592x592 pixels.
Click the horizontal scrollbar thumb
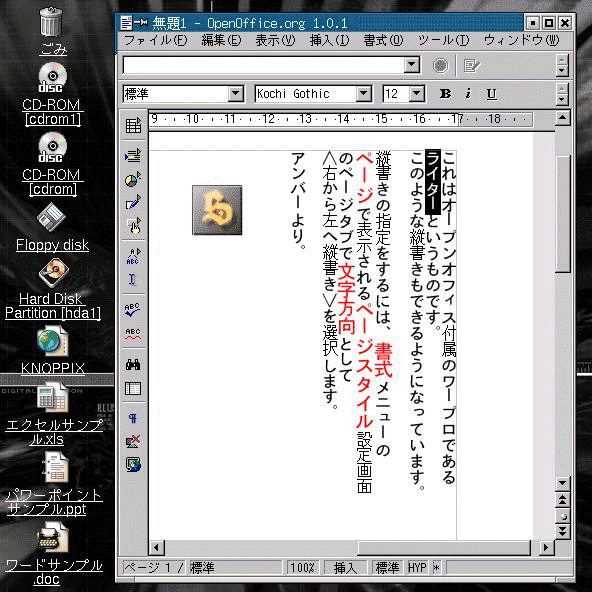(444, 547)
